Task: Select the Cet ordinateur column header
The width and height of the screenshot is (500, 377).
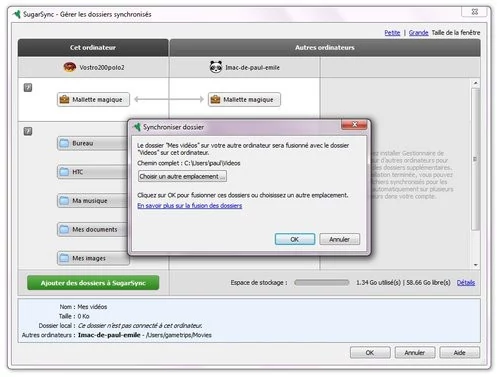Action: point(93,48)
